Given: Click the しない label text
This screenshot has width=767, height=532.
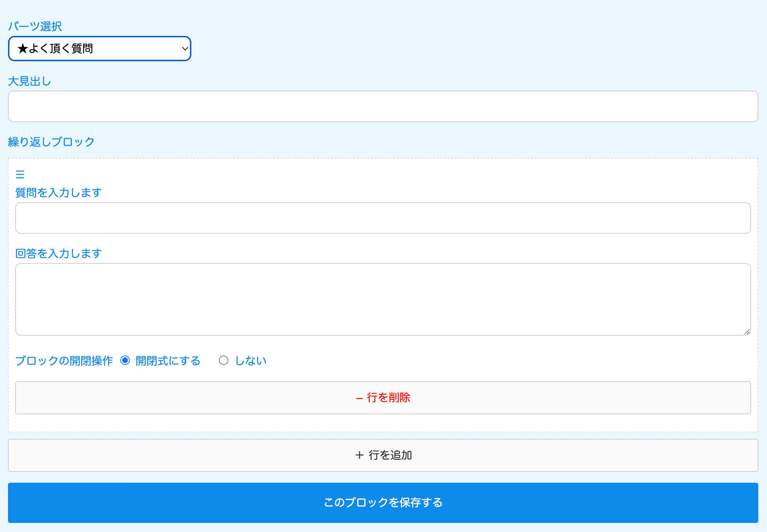Looking at the screenshot, I should pos(250,361).
